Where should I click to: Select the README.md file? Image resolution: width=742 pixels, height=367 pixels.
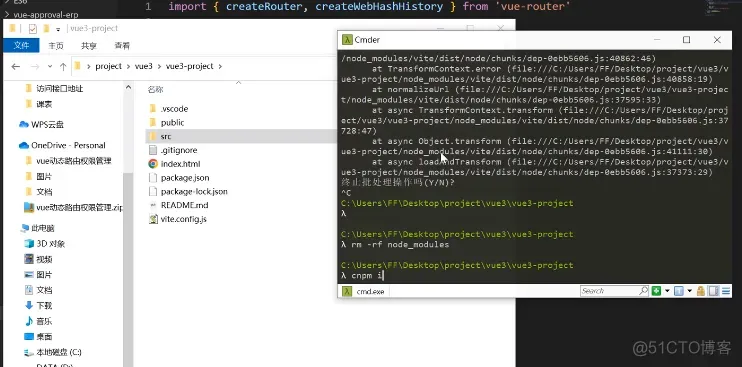click(x=185, y=205)
